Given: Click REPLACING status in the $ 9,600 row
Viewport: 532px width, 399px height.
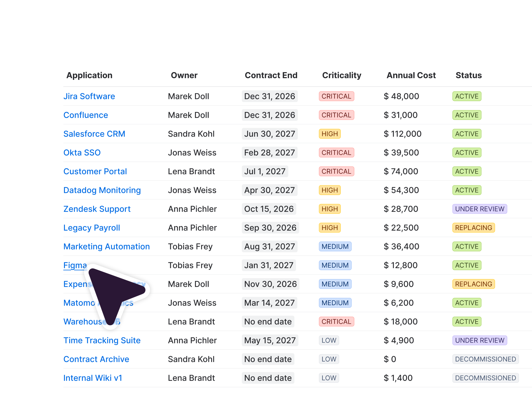Looking at the screenshot, I should pyautogui.click(x=474, y=284).
